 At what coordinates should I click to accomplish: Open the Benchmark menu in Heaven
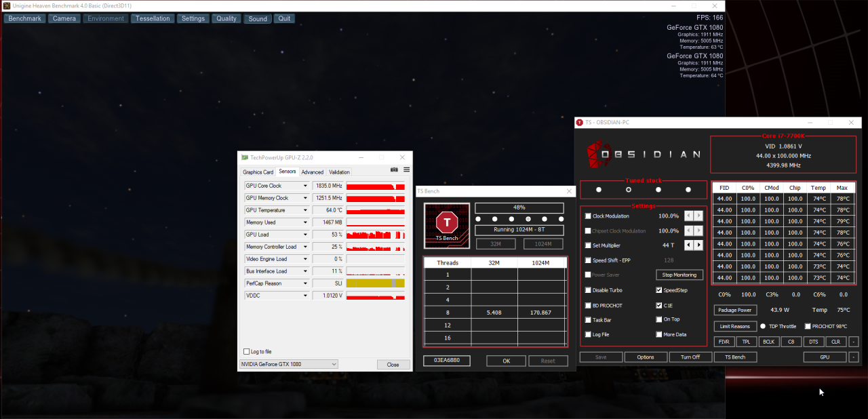pyautogui.click(x=24, y=18)
